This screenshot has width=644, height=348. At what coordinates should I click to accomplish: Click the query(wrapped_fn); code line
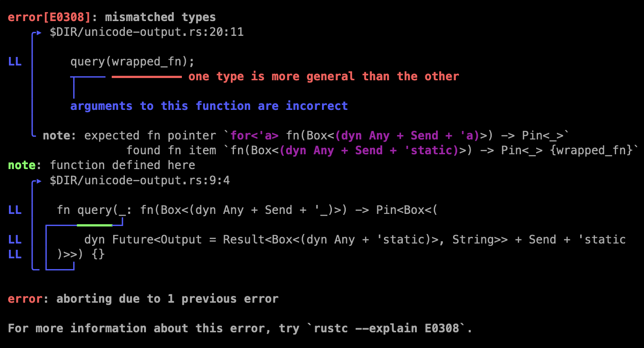132,62
